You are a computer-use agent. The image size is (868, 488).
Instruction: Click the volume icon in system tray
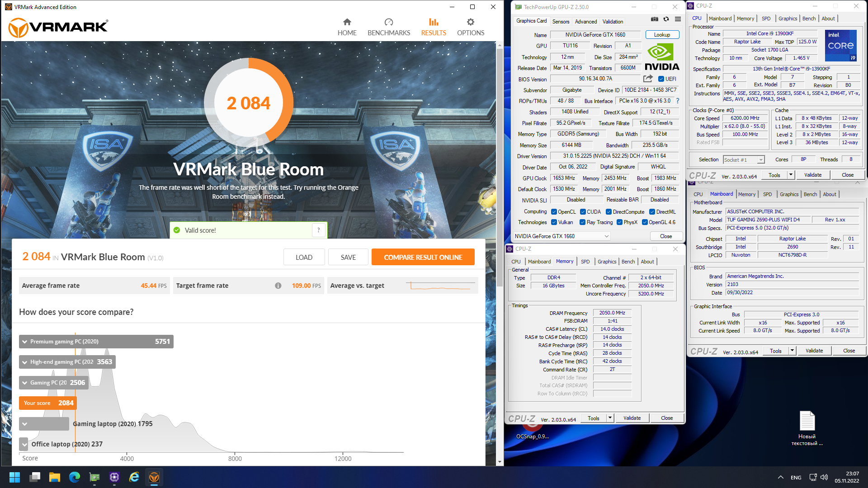click(824, 477)
